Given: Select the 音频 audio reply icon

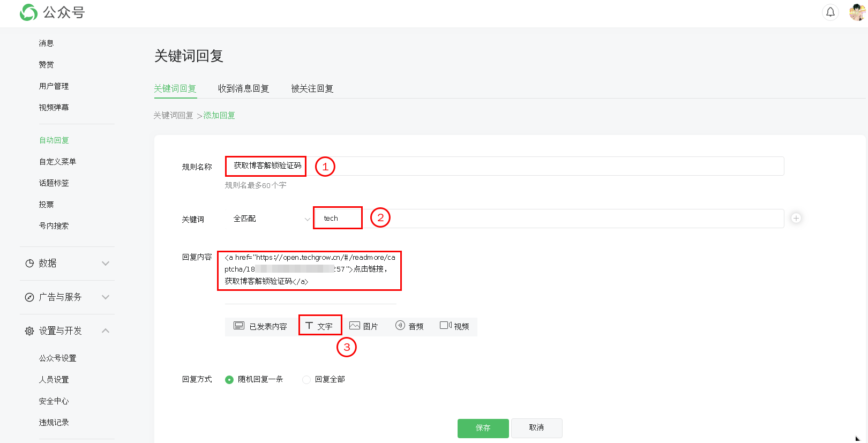Looking at the screenshot, I should (400, 326).
